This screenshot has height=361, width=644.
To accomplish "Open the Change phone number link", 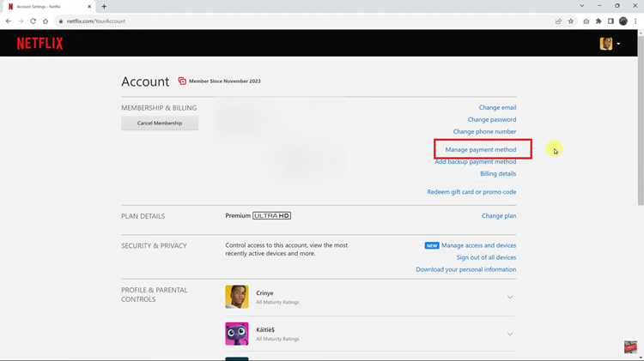I will [x=484, y=131].
